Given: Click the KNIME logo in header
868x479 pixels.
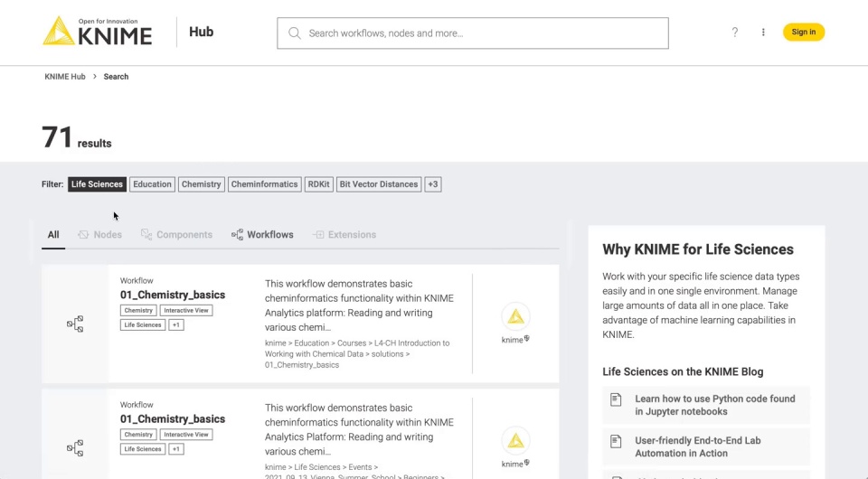Looking at the screenshot, I should click(x=98, y=32).
